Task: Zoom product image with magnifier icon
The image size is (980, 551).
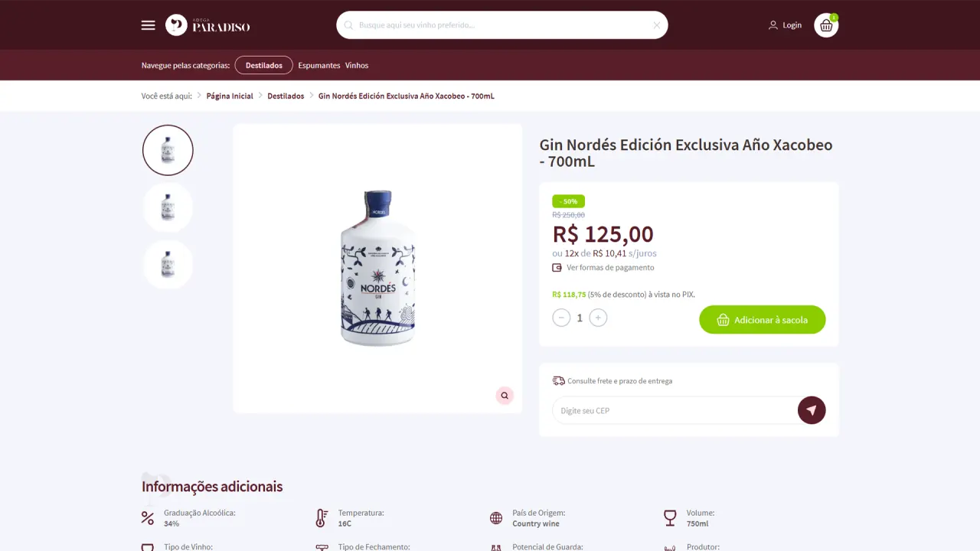Action: click(505, 396)
